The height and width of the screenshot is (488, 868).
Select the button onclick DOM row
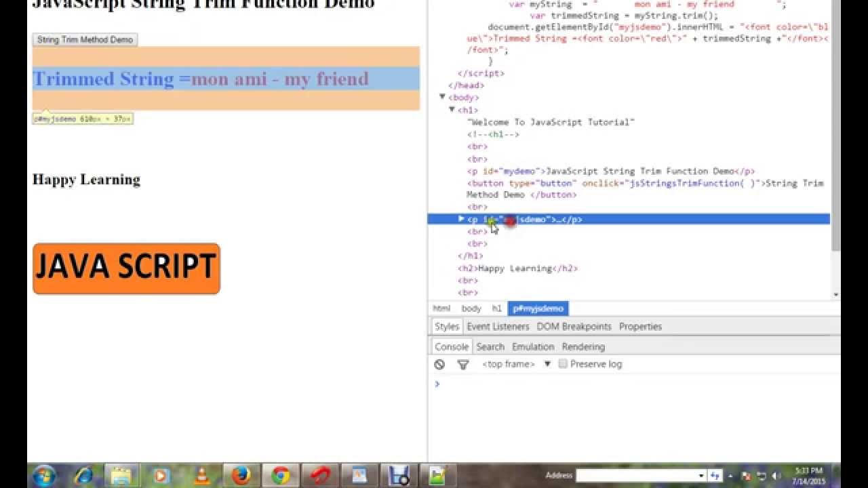[645, 188]
